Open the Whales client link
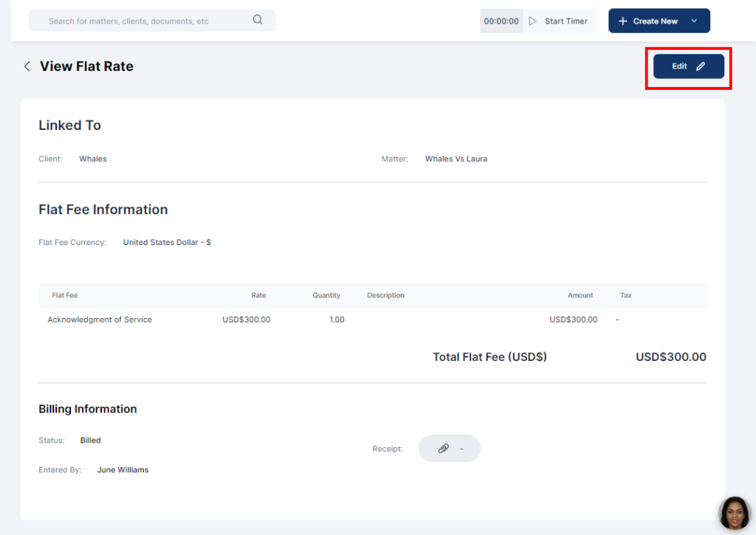 (93, 159)
